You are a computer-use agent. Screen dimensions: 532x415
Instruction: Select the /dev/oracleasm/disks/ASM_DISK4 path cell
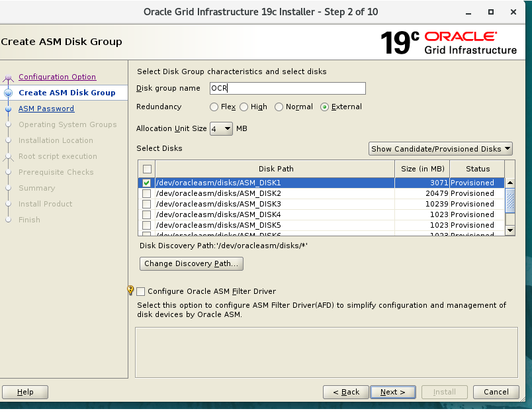pyautogui.click(x=275, y=215)
